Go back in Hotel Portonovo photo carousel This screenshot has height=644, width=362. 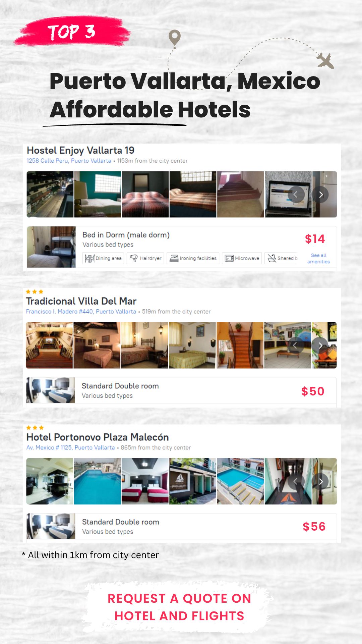296,482
